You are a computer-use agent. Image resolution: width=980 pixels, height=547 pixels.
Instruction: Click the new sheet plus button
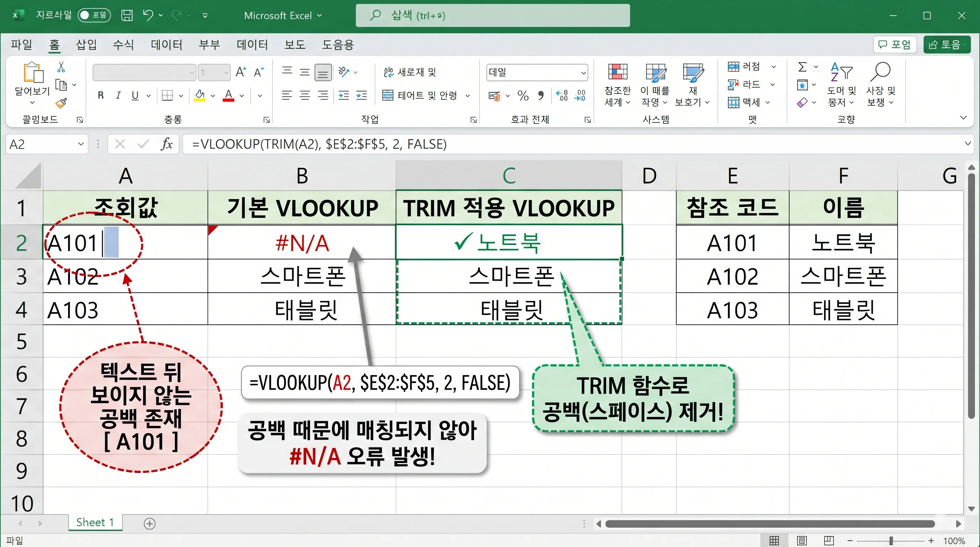point(150,523)
